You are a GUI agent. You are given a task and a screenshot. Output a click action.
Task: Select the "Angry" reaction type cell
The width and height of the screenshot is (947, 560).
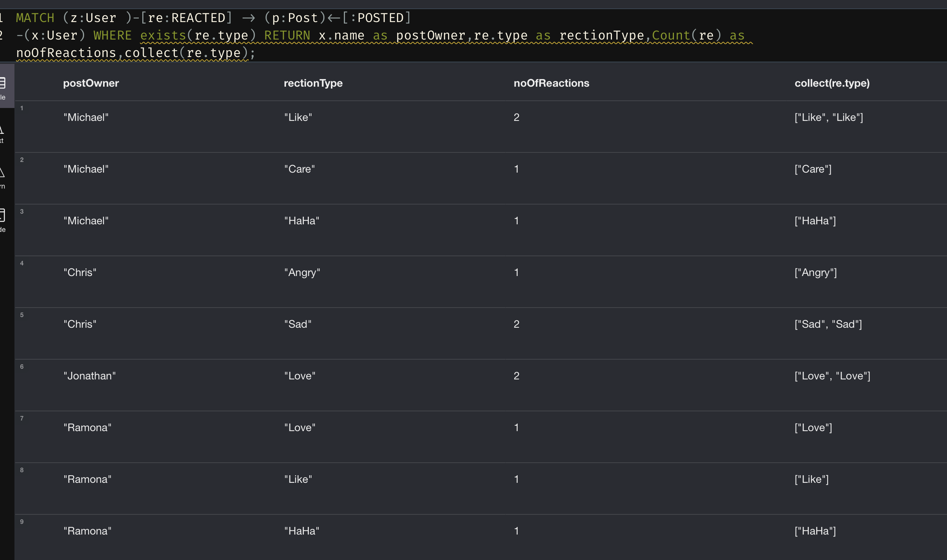[302, 273]
